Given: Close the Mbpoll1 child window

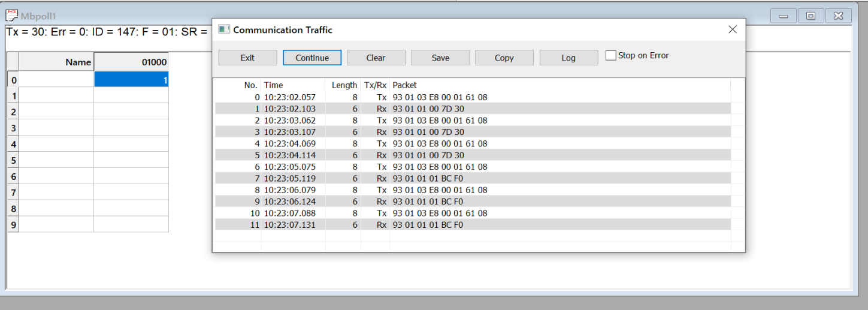Looking at the screenshot, I should pos(838,16).
